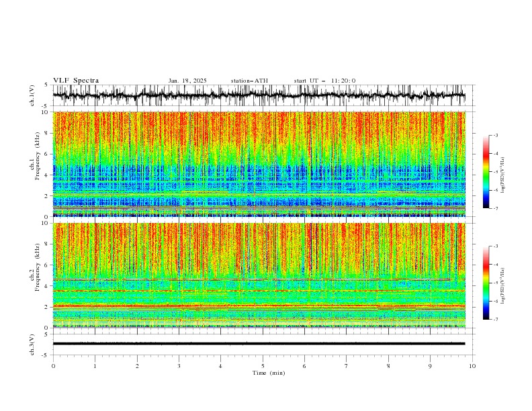Click the "6" tick on the time axis
Viewport: 532px width, 411px height.
point(304,366)
